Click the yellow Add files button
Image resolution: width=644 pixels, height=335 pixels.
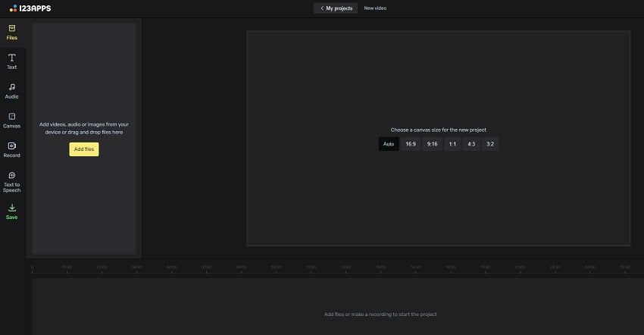click(84, 149)
